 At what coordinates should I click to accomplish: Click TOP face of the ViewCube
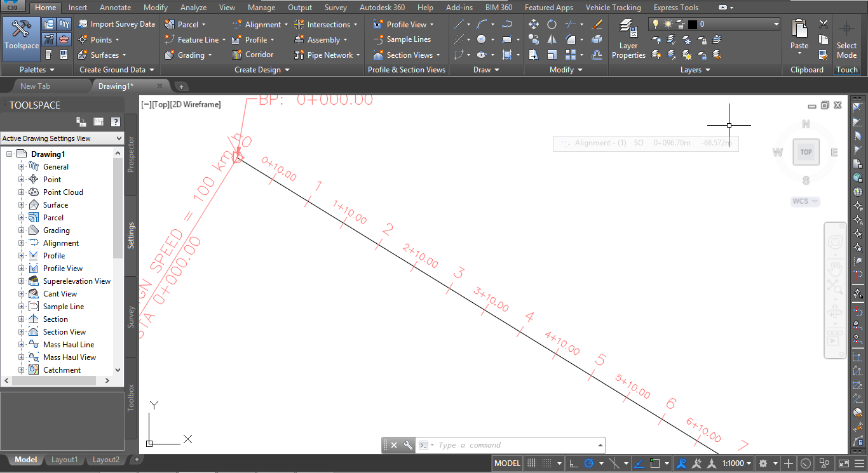tap(806, 152)
